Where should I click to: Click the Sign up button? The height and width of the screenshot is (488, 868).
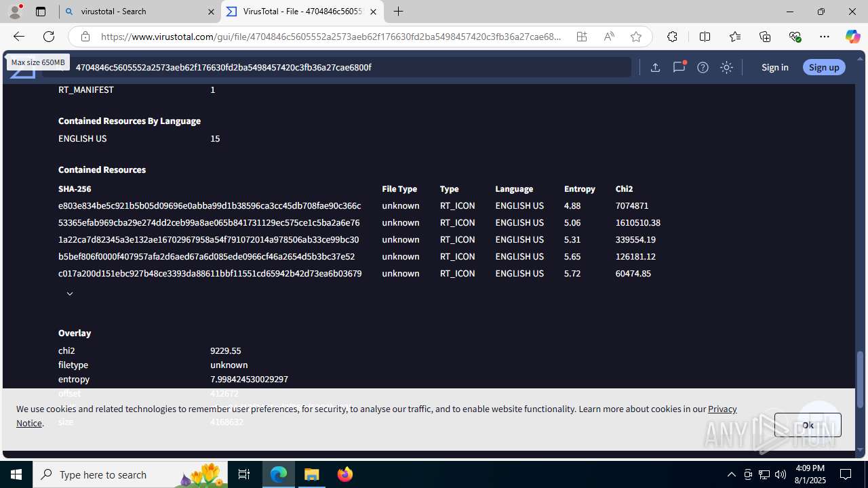tap(824, 67)
